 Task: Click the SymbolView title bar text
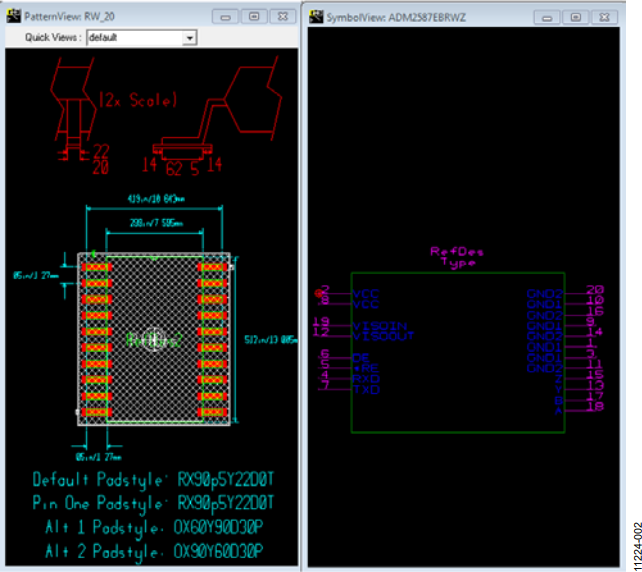tap(396, 18)
